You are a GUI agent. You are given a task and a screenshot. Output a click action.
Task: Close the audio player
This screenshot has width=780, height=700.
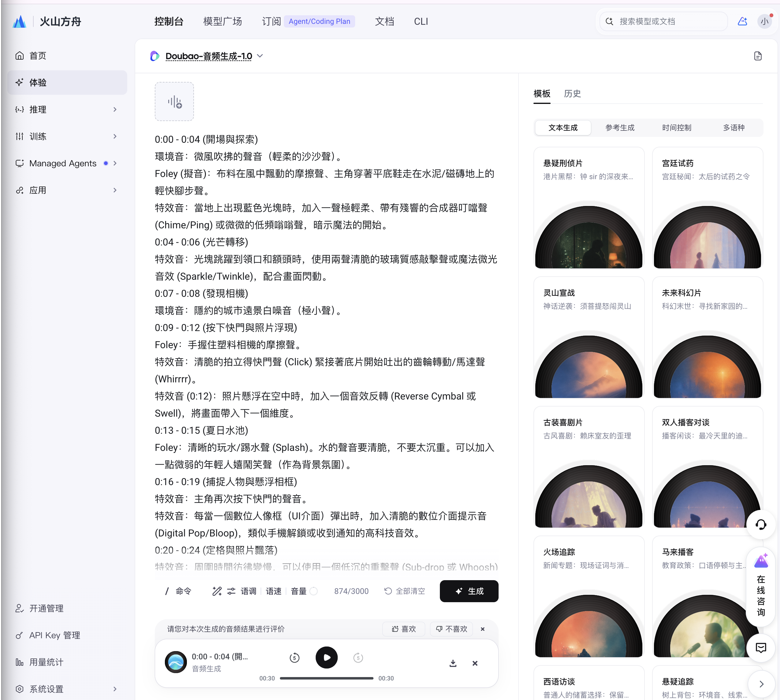(475, 663)
